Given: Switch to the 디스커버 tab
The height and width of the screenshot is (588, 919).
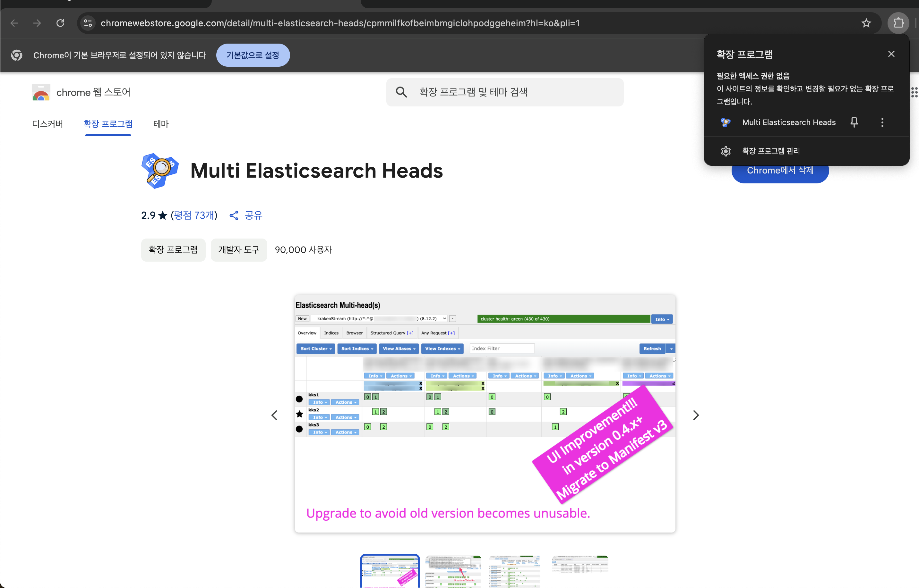Looking at the screenshot, I should pos(47,124).
